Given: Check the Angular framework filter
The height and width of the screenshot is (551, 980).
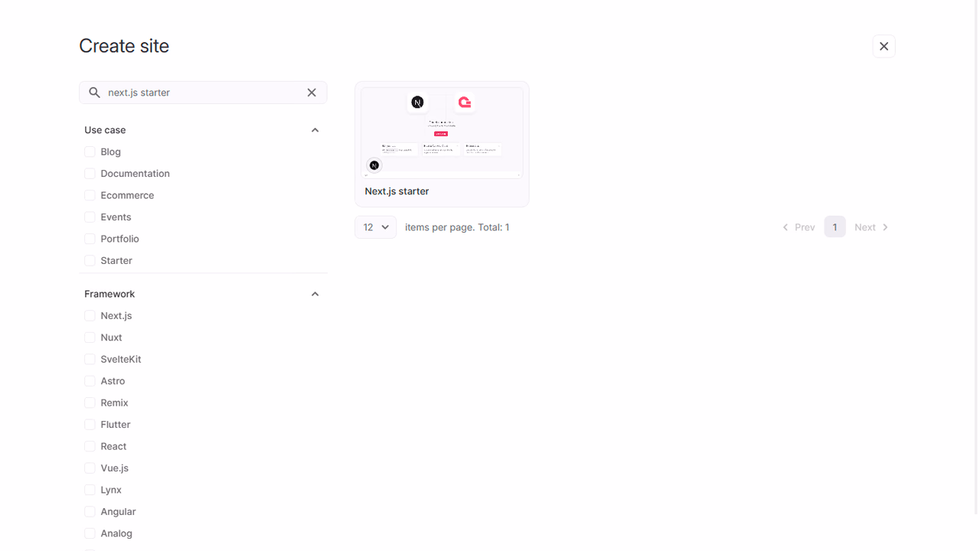Looking at the screenshot, I should point(90,512).
